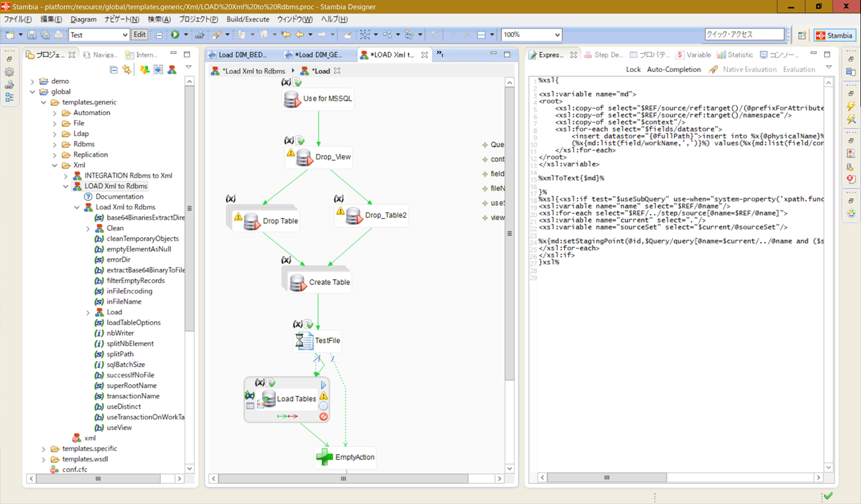Toggle Lock in the Expression editor
The height and width of the screenshot is (504, 861).
(633, 70)
